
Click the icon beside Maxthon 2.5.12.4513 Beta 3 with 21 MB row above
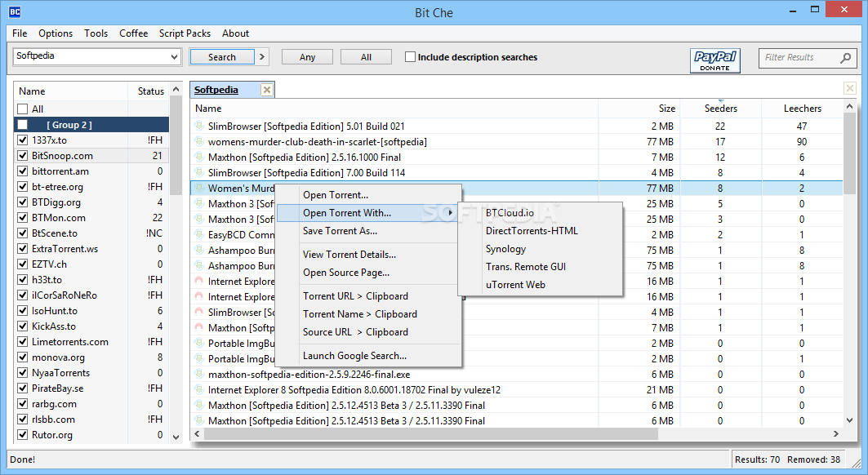coord(199,406)
